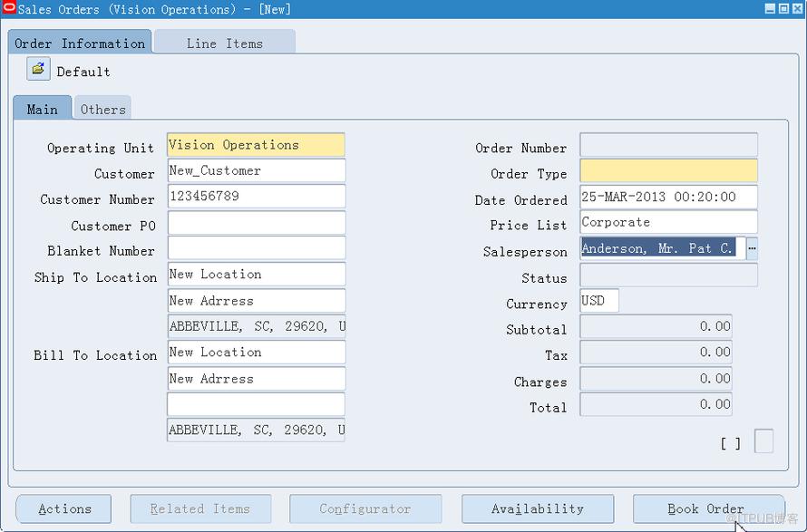Focus the Blanket Number field

pos(257,248)
